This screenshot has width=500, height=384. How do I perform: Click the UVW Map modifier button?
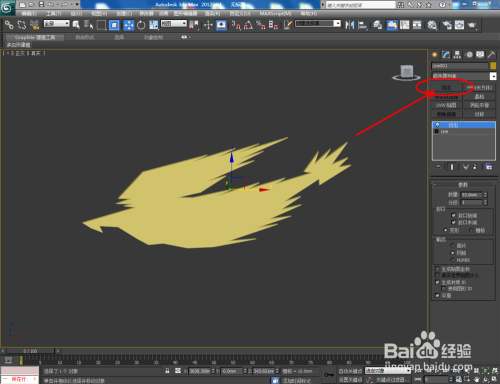pyautogui.click(x=446, y=105)
